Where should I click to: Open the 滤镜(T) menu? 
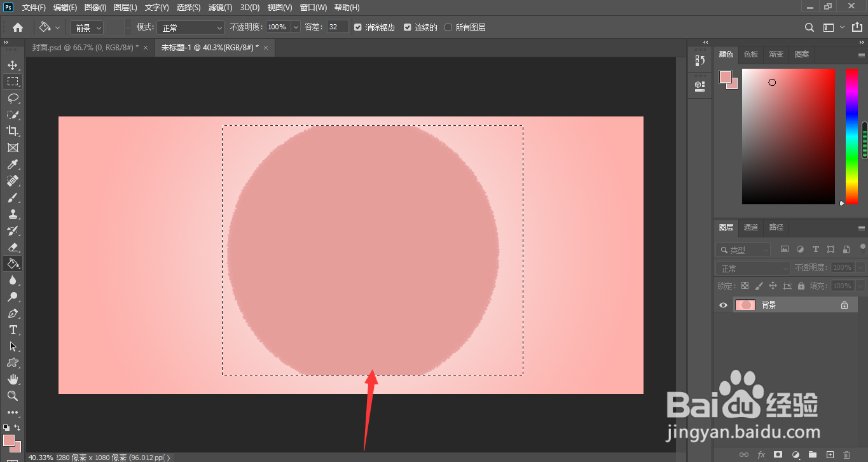221,8
